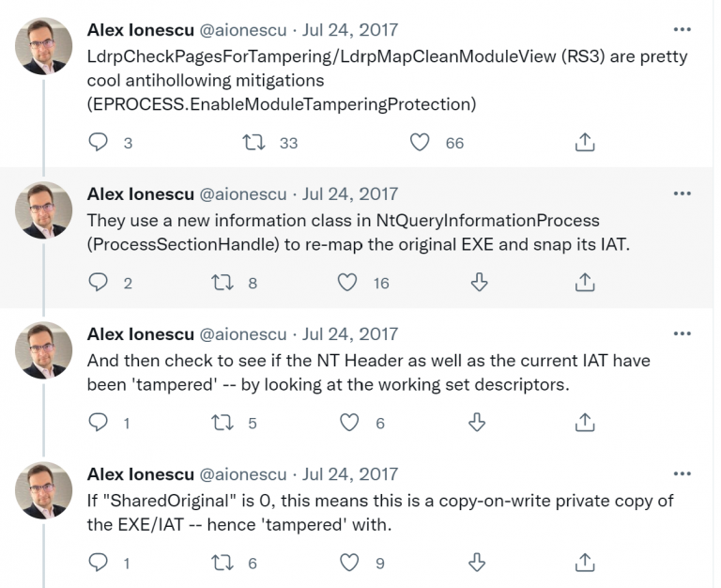The image size is (721, 588).
Task: Downvote the SharedOriginal tweet
Action: click(x=479, y=562)
